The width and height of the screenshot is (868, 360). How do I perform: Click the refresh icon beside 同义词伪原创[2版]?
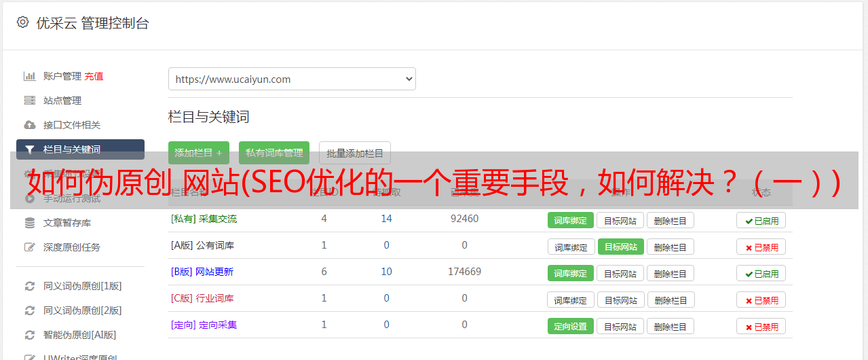29,310
